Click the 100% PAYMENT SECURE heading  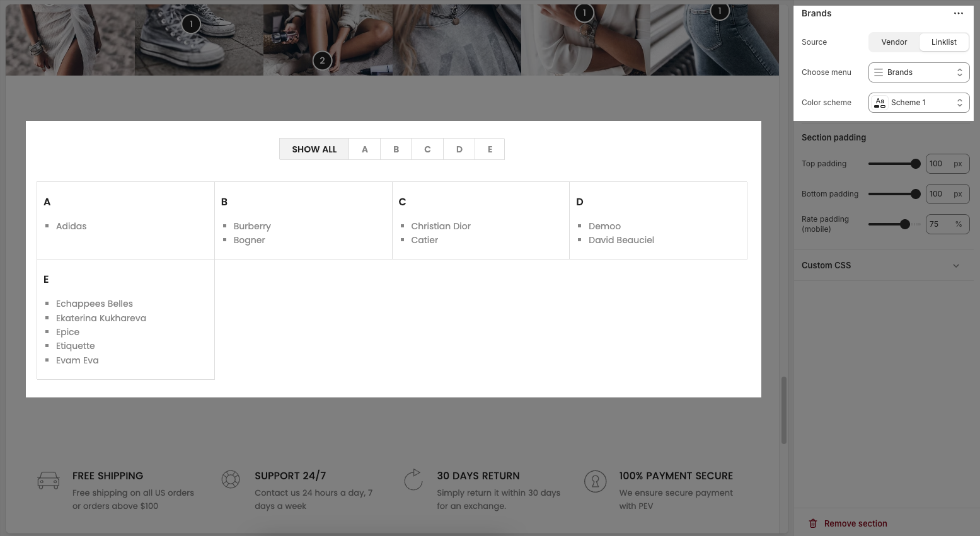pyautogui.click(x=676, y=476)
